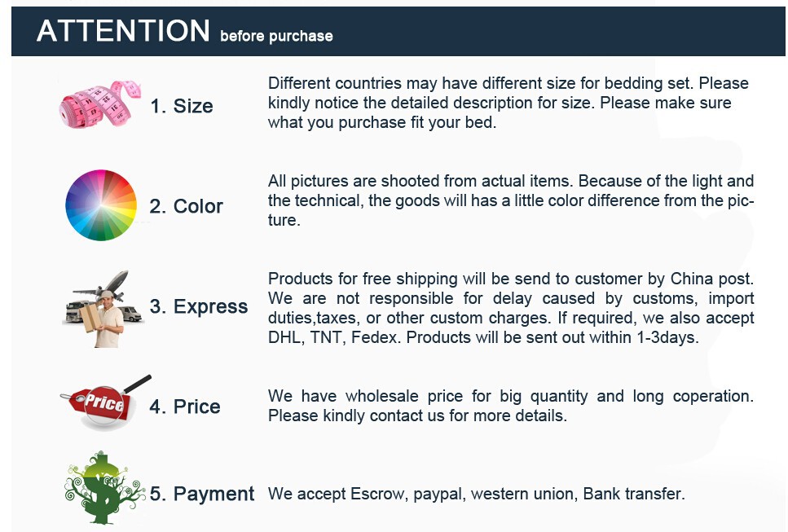Viewport: 788px width, 532px height.
Task: Click the rainbow color wheel icon
Action: click(x=101, y=205)
